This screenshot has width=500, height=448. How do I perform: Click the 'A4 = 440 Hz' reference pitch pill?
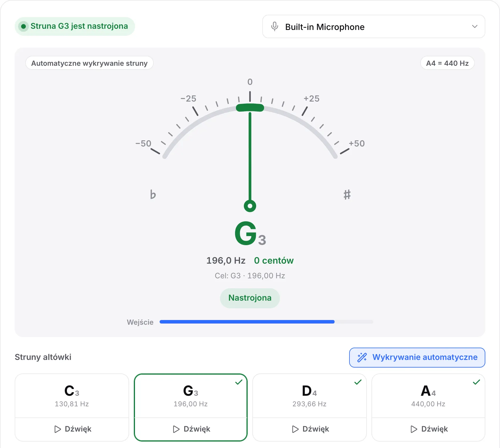pyautogui.click(x=447, y=63)
